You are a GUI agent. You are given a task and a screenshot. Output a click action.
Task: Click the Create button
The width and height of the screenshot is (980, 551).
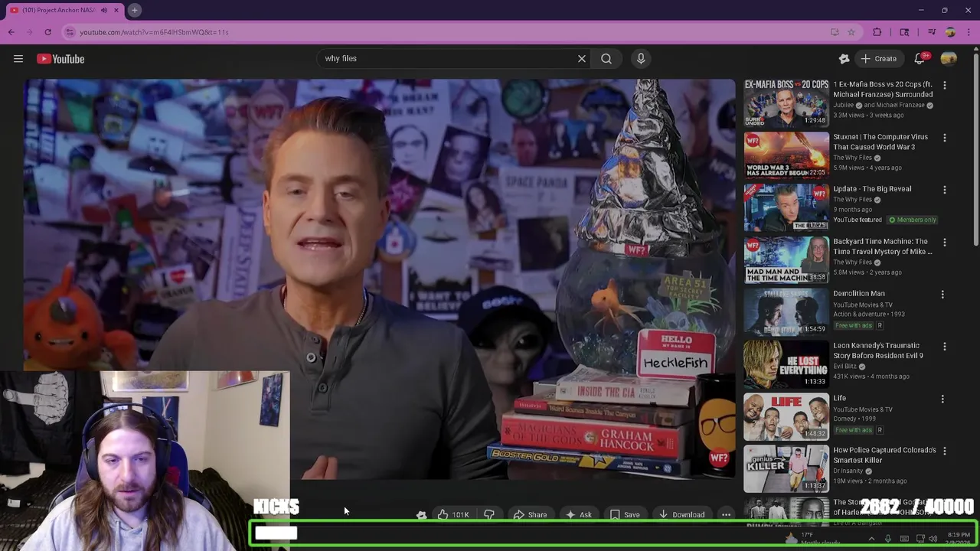pos(878,59)
